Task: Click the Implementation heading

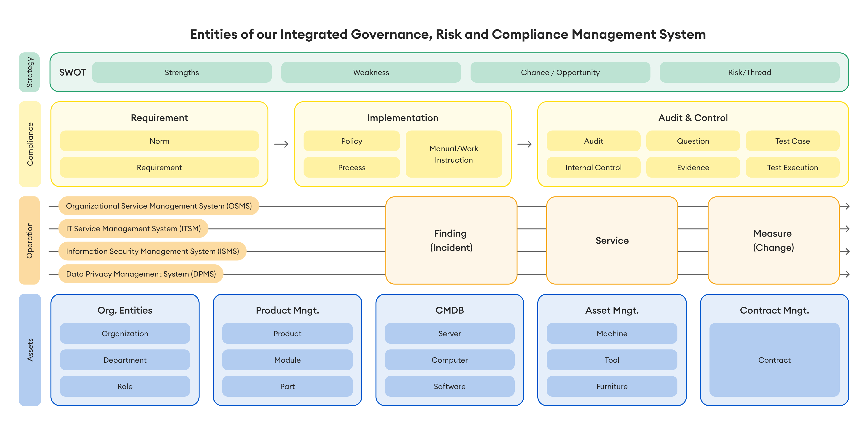Action: 403,118
